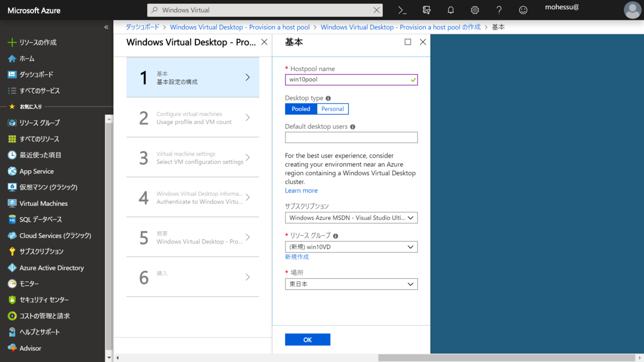Select the Pooled desktop type
This screenshot has width=644, height=362.
point(301,109)
